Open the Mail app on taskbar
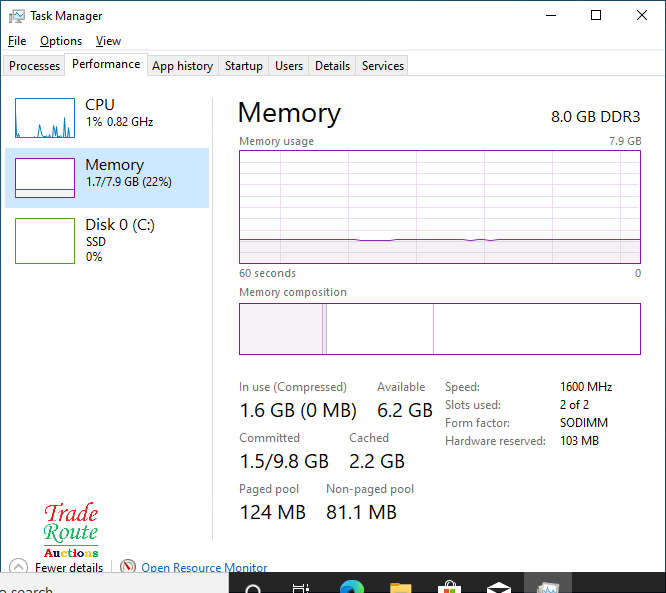This screenshot has width=666, height=593. click(x=498, y=587)
